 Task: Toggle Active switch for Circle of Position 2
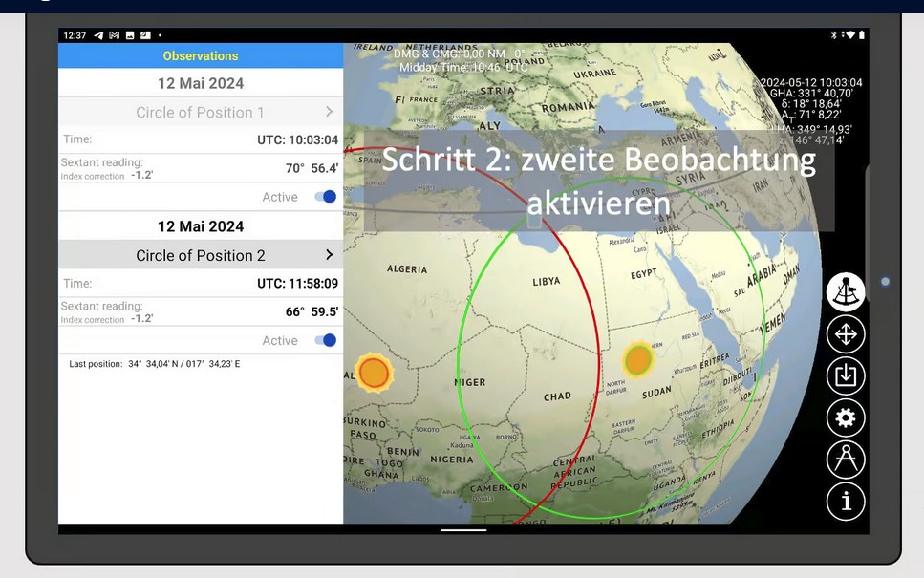click(325, 340)
